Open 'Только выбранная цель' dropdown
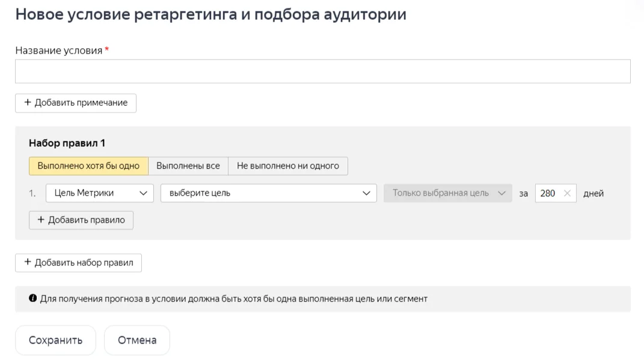 click(448, 193)
